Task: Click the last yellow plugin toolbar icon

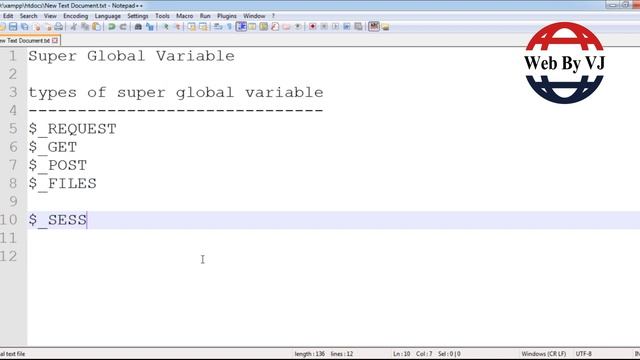Action: (x=385, y=27)
